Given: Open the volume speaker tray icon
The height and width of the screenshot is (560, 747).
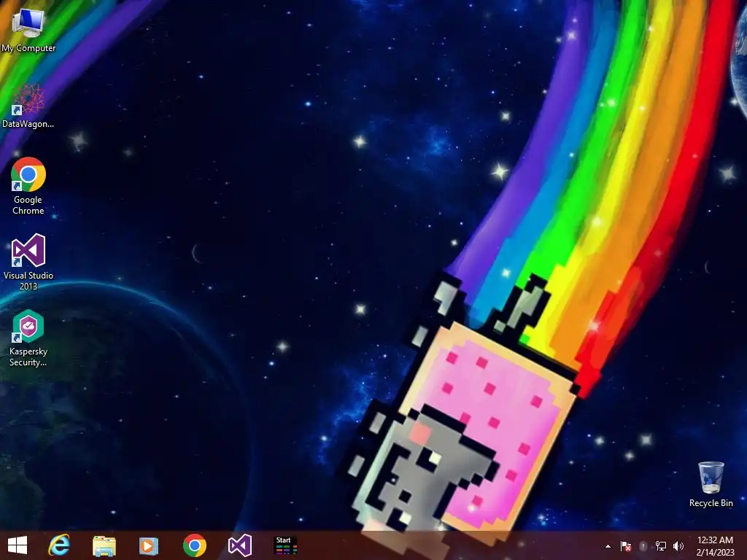Looking at the screenshot, I should (678, 546).
